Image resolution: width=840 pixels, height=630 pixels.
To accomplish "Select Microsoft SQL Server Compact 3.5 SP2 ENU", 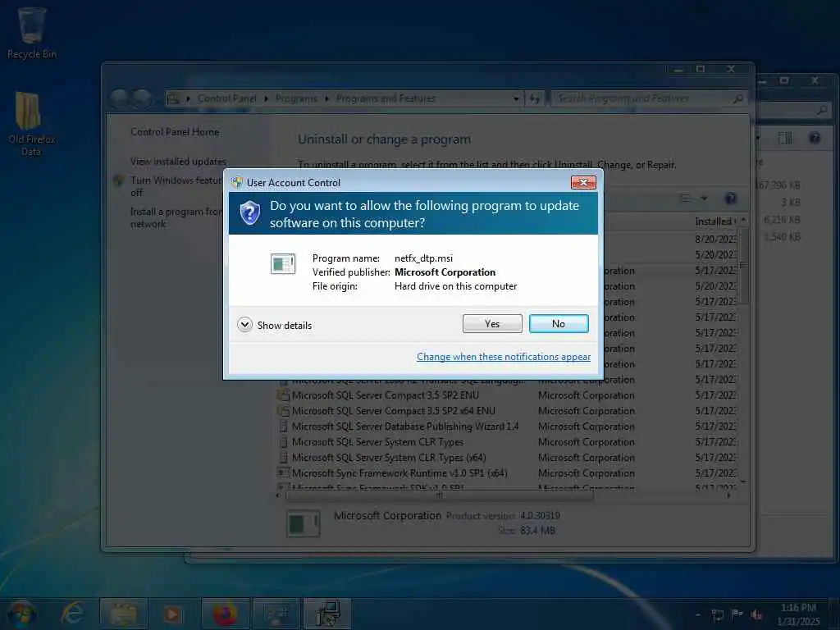I will tap(386, 395).
